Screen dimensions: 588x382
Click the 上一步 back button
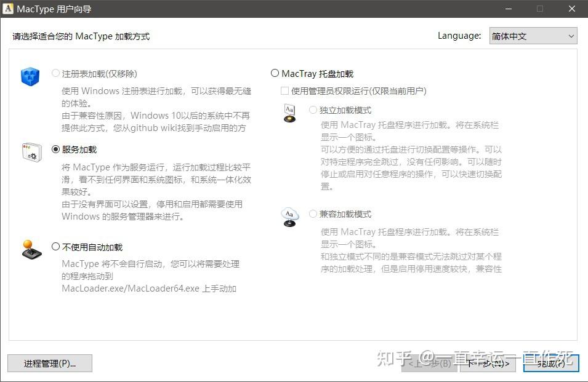[429, 364]
